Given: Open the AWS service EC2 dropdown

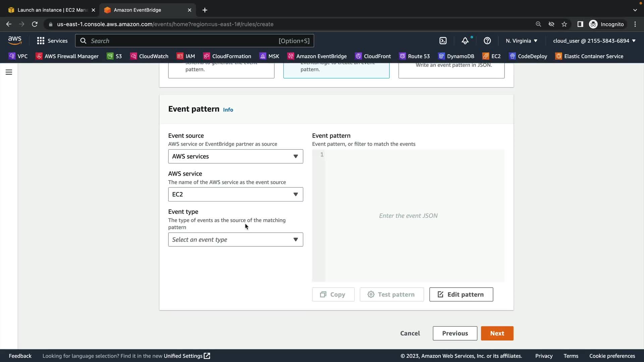Looking at the screenshot, I should [x=235, y=194].
